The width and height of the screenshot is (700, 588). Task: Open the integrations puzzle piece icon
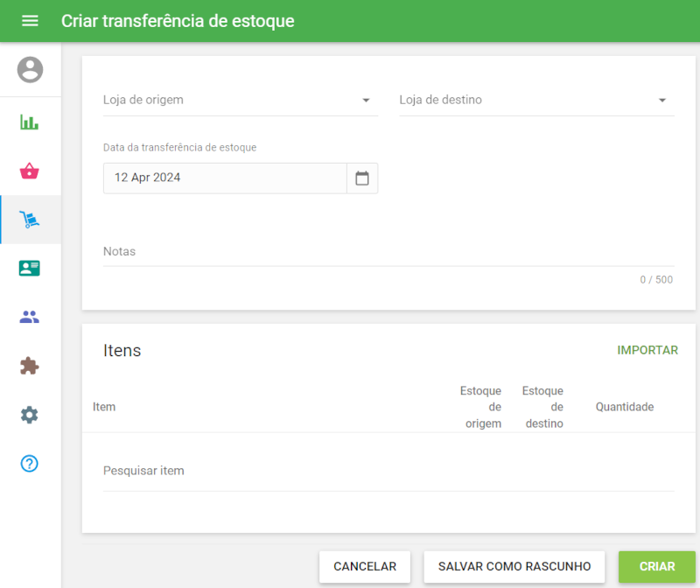(x=30, y=366)
